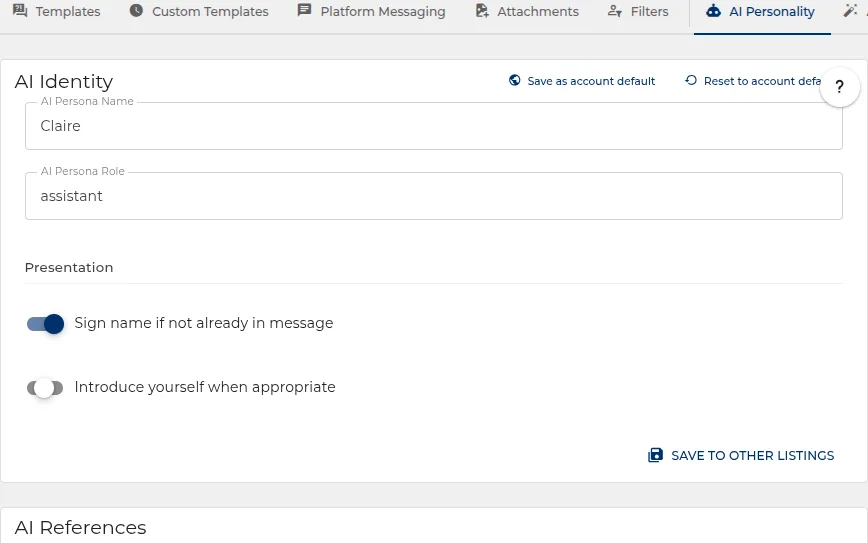
Task: Click the AI Personality robot icon
Action: (714, 11)
